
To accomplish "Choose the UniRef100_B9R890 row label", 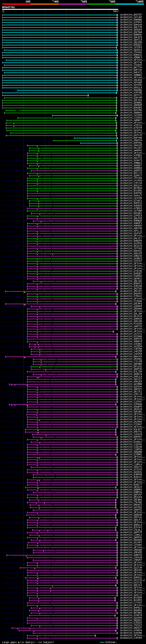I will [x=131, y=35].
